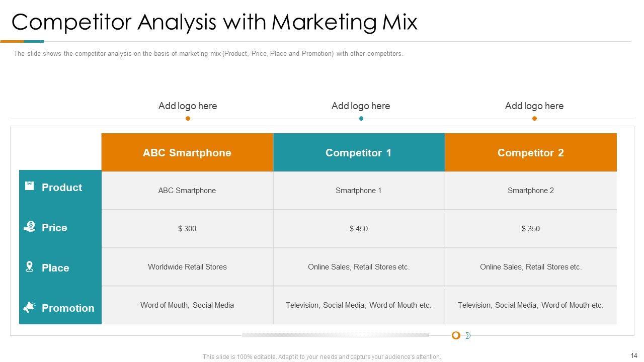Select the ABC Smartphone column header
The height and width of the screenshot is (362, 644).
point(187,153)
